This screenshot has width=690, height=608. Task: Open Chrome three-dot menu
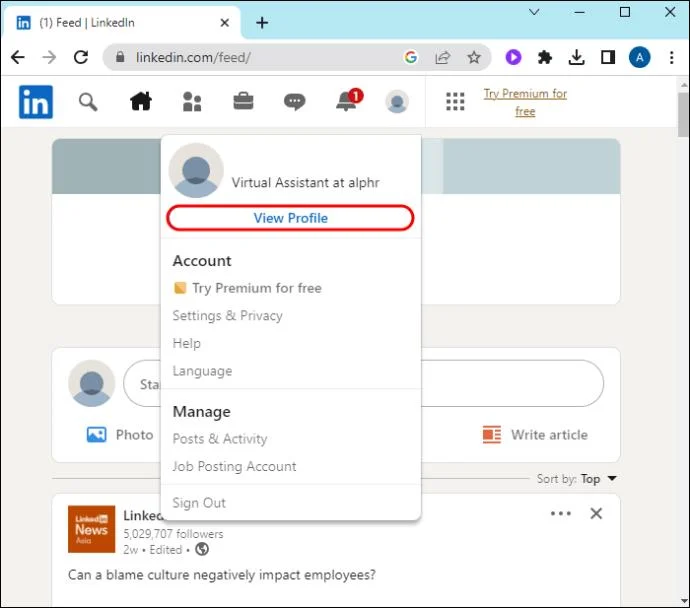click(672, 57)
